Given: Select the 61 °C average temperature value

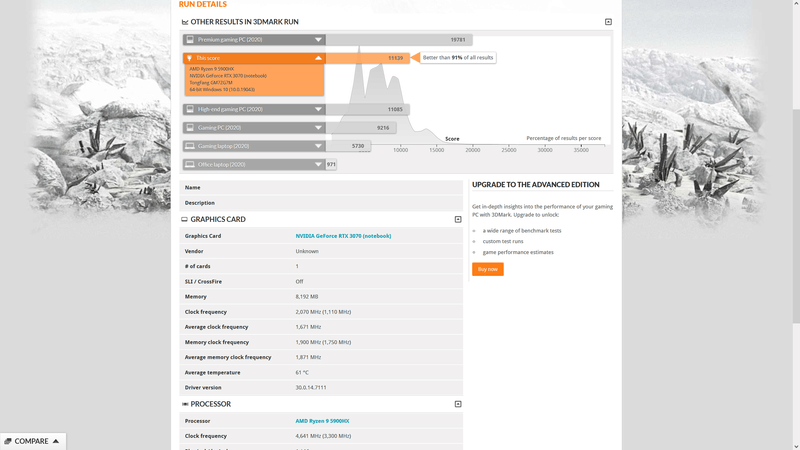Looking at the screenshot, I should tap(302, 372).
